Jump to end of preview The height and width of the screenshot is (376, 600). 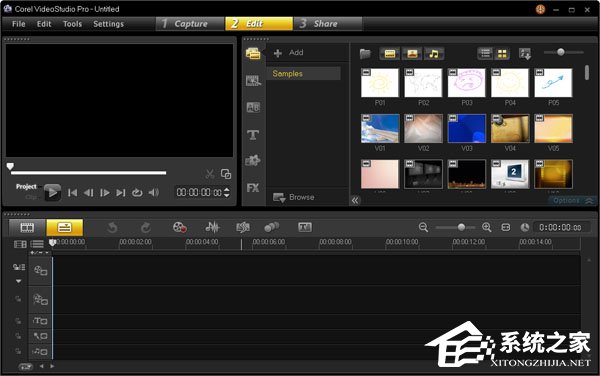click(x=121, y=193)
